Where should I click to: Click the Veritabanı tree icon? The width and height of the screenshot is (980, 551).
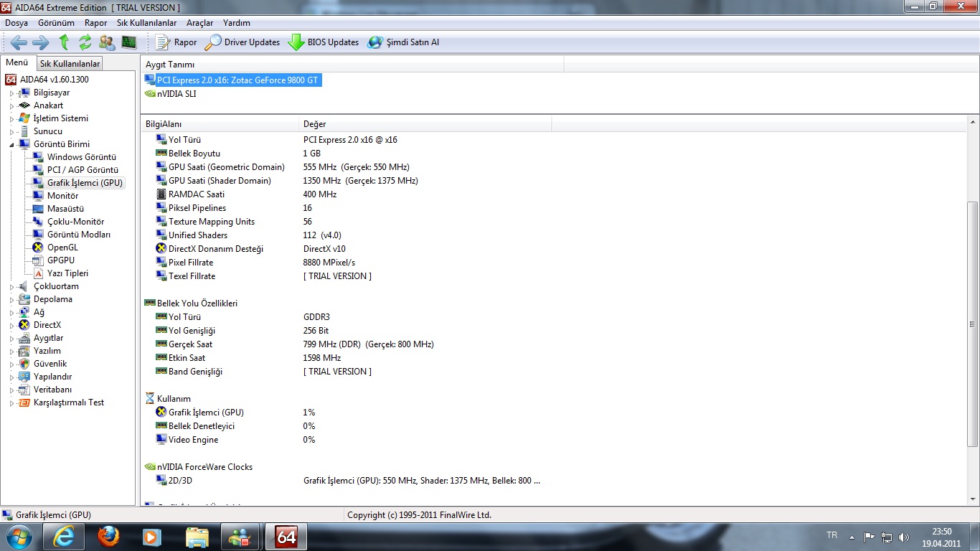pos(24,390)
